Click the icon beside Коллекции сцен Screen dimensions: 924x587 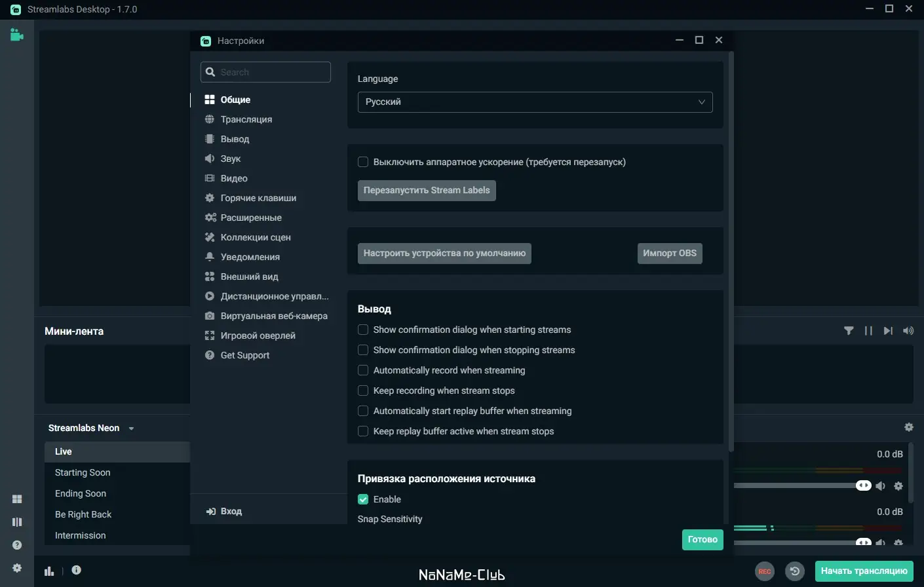pos(210,237)
